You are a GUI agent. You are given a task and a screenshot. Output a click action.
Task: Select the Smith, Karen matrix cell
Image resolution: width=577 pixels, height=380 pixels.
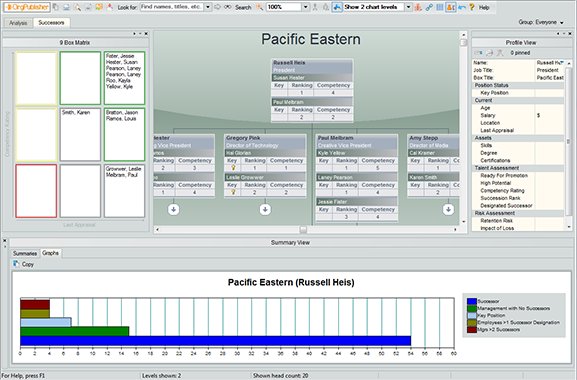pos(80,135)
